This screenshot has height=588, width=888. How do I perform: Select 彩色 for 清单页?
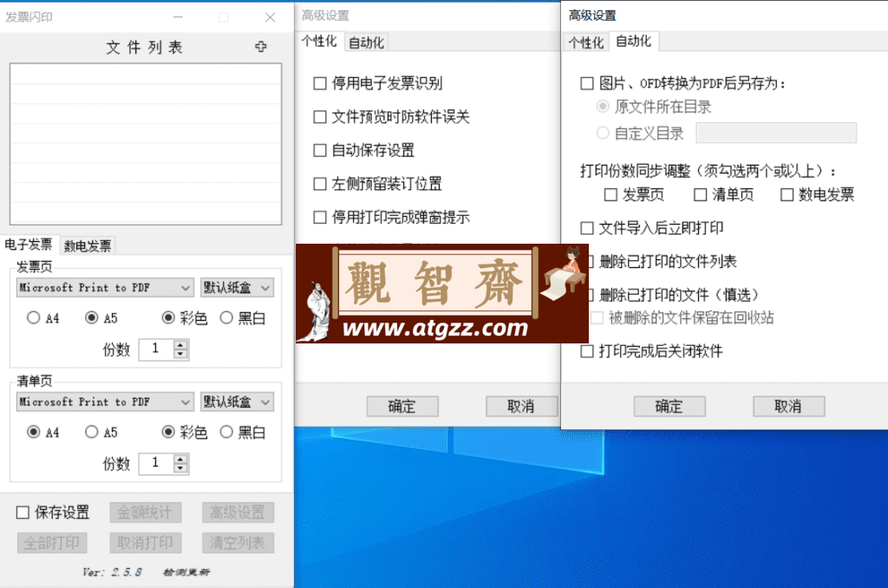coord(168,432)
